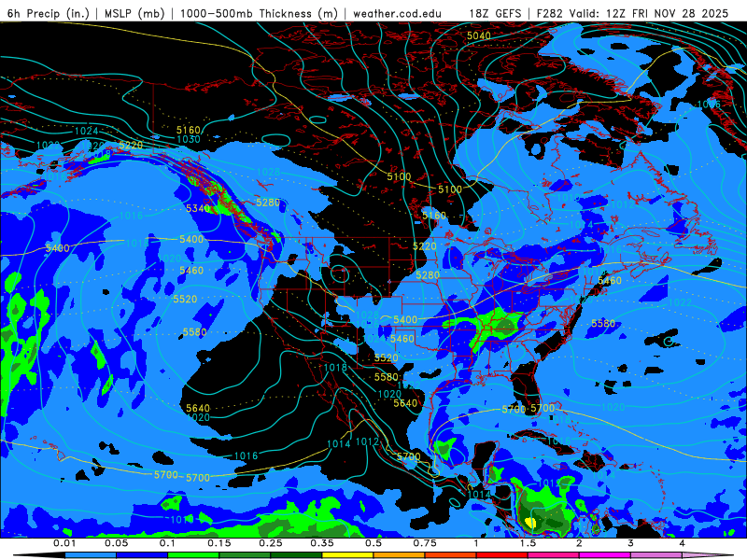Click the 1006 pressure label near top right
This screenshot has width=747, height=560.
pos(709,105)
